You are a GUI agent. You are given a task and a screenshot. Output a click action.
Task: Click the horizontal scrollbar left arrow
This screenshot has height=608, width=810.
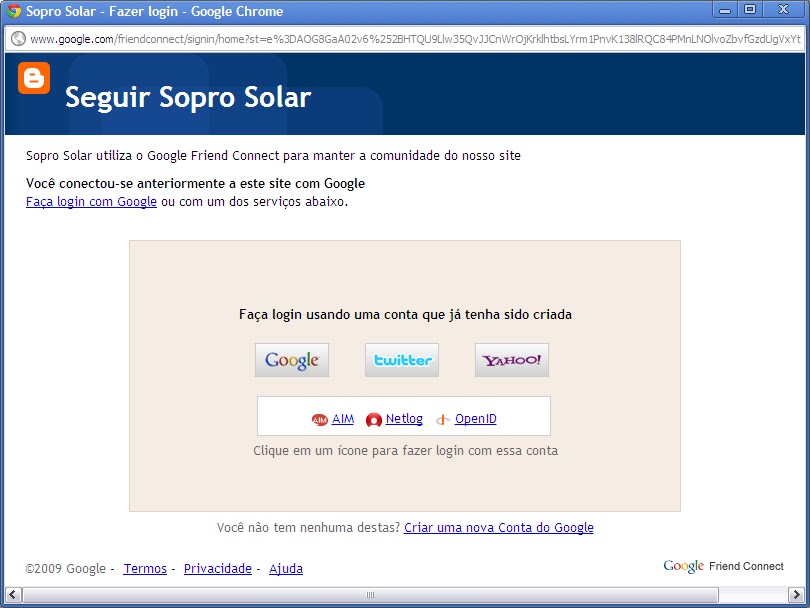click(x=13, y=595)
